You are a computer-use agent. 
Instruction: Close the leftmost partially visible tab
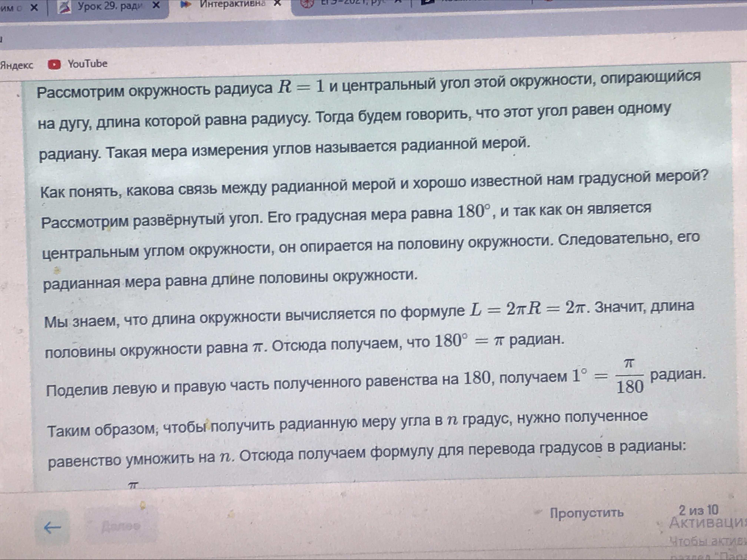[x=34, y=7]
